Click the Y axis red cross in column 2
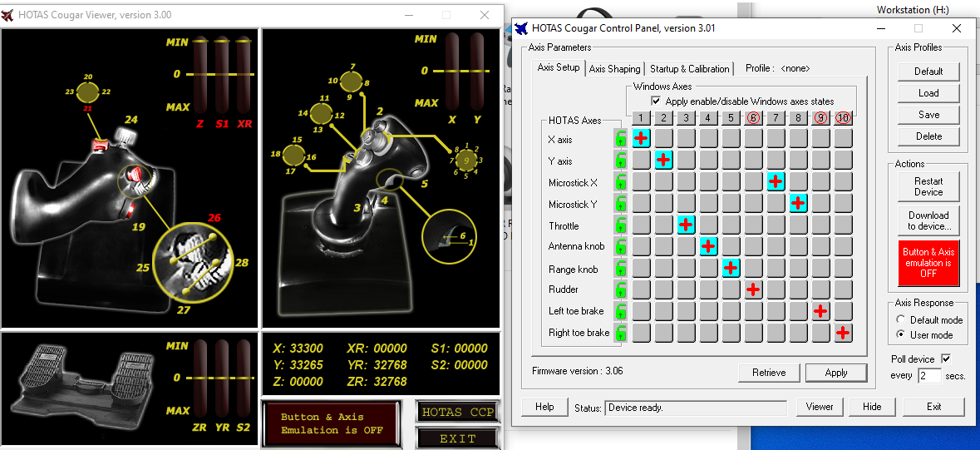The image size is (980, 450). click(664, 160)
